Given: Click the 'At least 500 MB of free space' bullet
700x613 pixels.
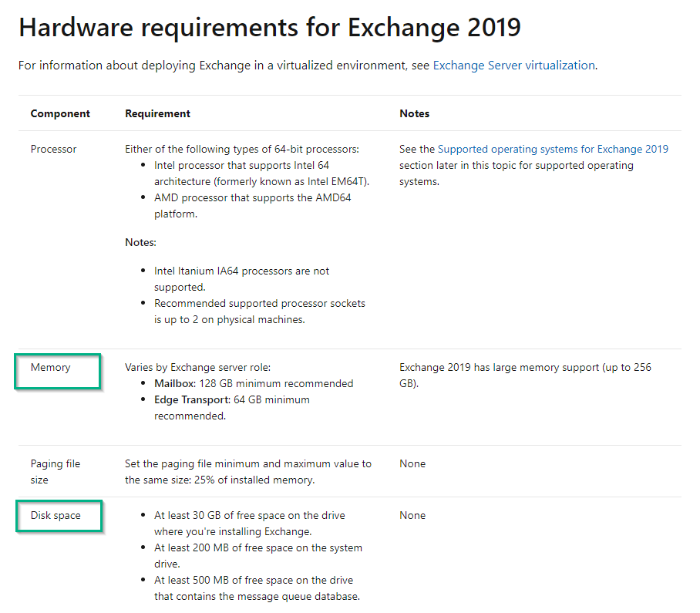Looking at the screenshot, I should pyautogui.click(x=257, y=588).
